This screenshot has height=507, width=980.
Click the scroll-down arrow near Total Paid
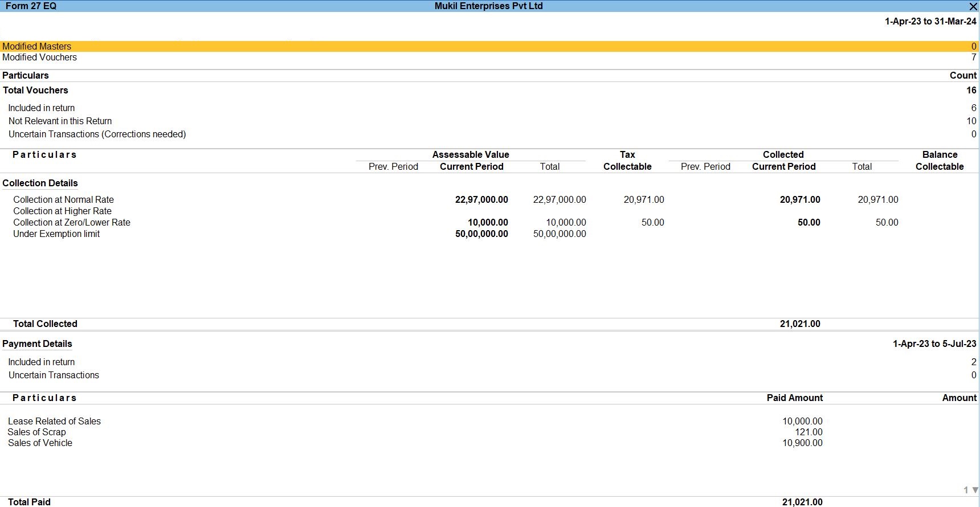point(975,490)
